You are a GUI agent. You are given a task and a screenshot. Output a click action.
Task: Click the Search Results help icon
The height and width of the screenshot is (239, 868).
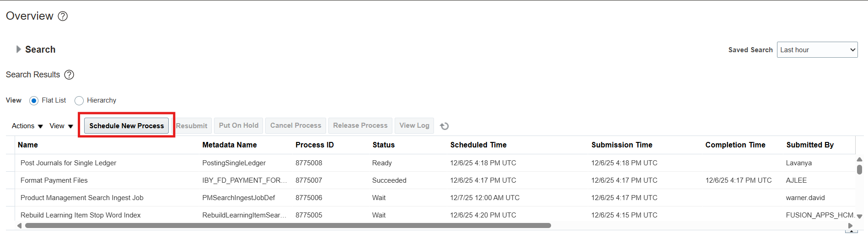pos(69,75)
